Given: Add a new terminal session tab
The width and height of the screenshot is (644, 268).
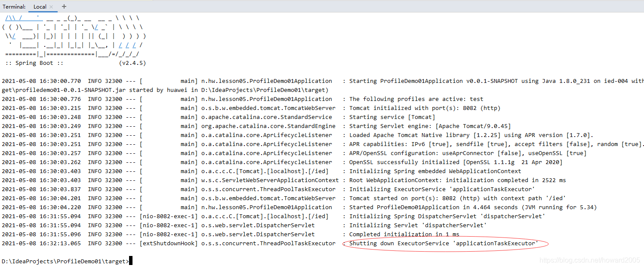Looking at the screenshot, I should click(64, 6).
